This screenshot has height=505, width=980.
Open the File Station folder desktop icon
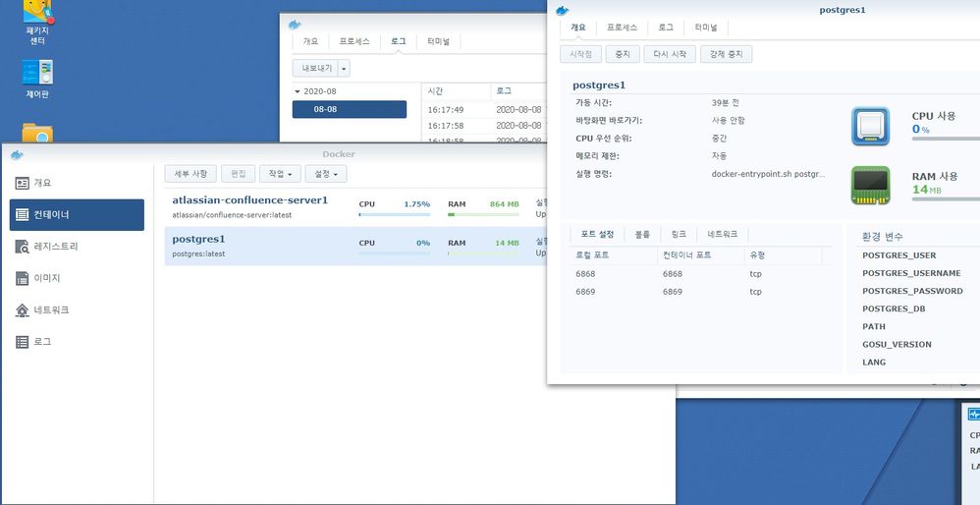(x=37, y=133)
